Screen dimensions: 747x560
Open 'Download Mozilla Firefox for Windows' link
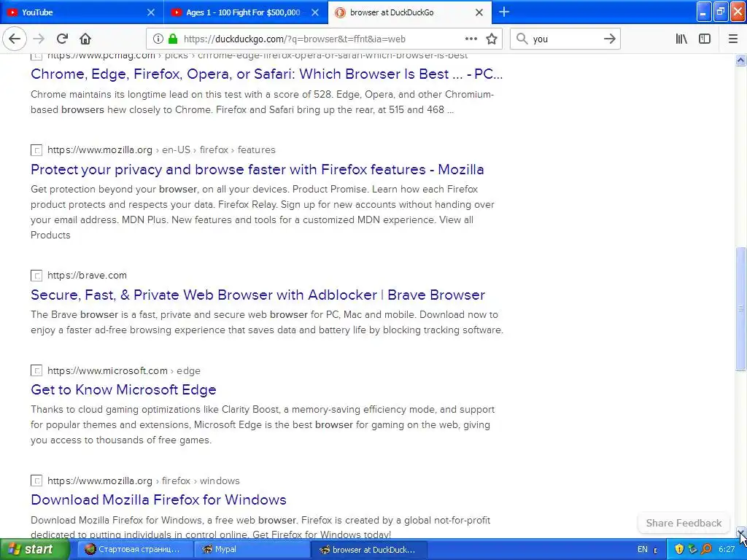pos(158,499)
